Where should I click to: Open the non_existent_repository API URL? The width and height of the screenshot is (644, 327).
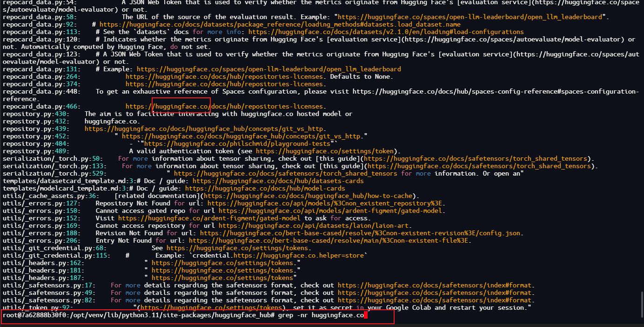coord(325,203)
